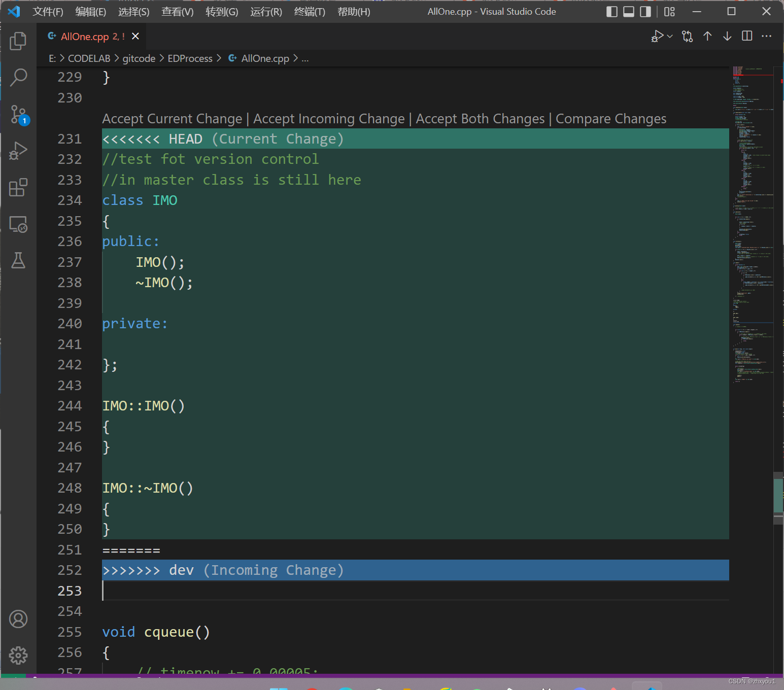Click 'void cqueue()' function line

pyautogui.click(x=156, y=632)
